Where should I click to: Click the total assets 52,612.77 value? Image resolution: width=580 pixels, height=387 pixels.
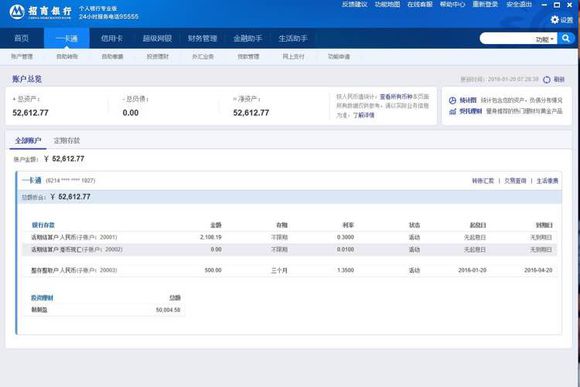click(30, 113)
